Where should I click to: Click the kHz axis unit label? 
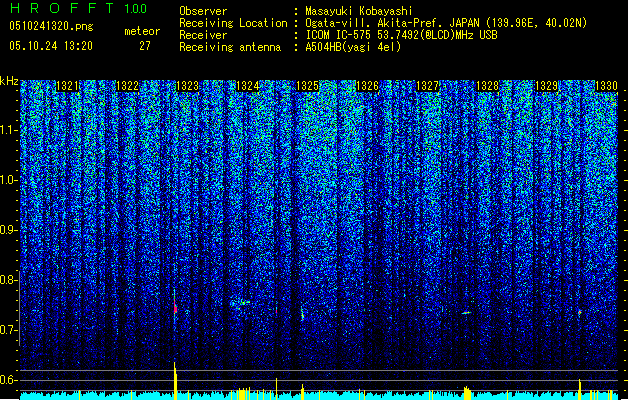[9, 81]
